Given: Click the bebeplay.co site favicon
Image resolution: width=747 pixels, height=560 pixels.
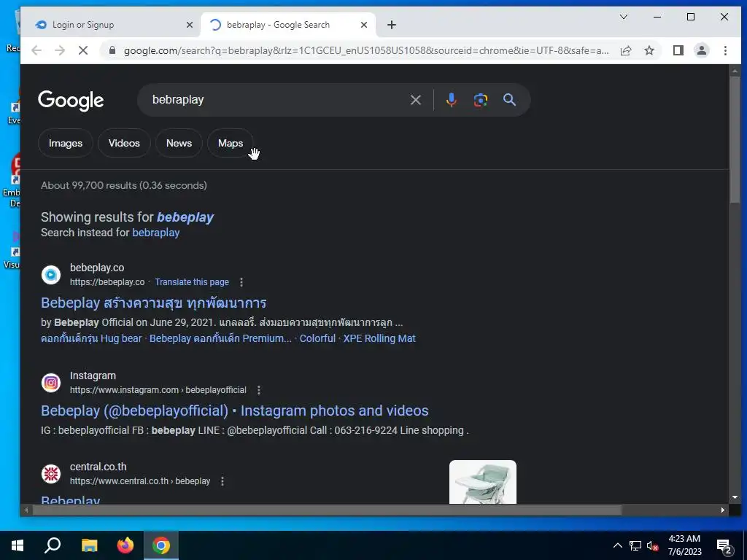Looking at the screenshot, I should pyautogui.click(x=51, y=275).
